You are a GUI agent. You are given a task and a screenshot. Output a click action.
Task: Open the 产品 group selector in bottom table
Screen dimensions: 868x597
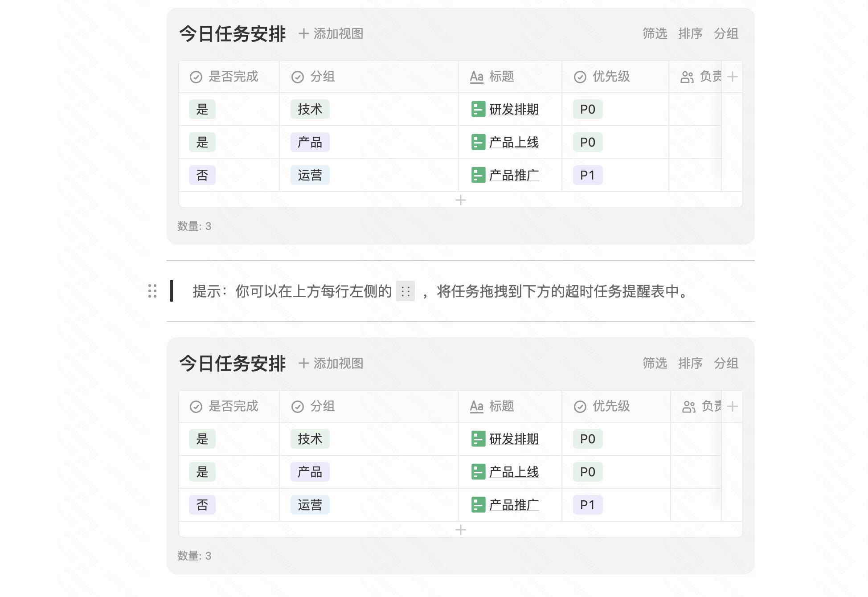[x=310, y=472]
